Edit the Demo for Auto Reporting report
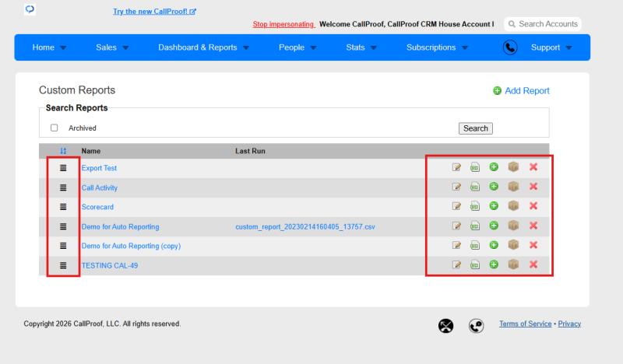Screen dimensions: 623x364 point(456,226)
